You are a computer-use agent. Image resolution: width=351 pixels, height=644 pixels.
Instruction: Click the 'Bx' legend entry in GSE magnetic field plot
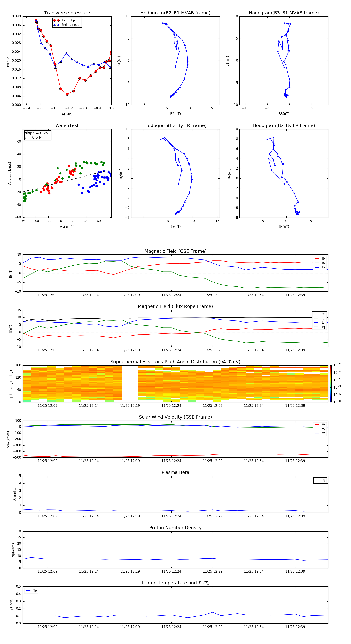320,259
